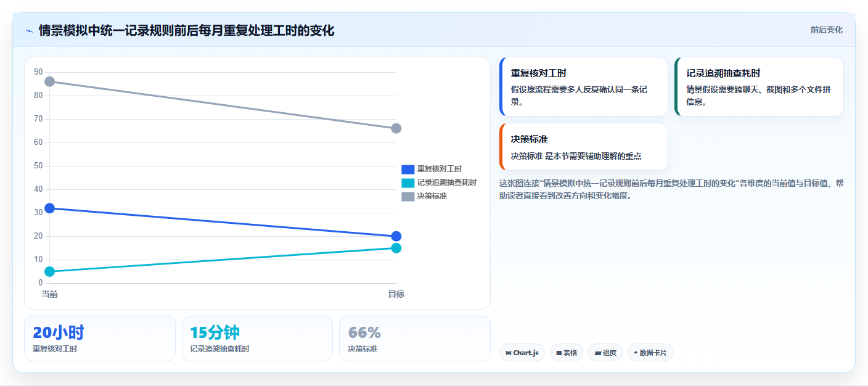Click legend text 决策标准 in chart
The image size is (868, 386).
coord(432,196)
